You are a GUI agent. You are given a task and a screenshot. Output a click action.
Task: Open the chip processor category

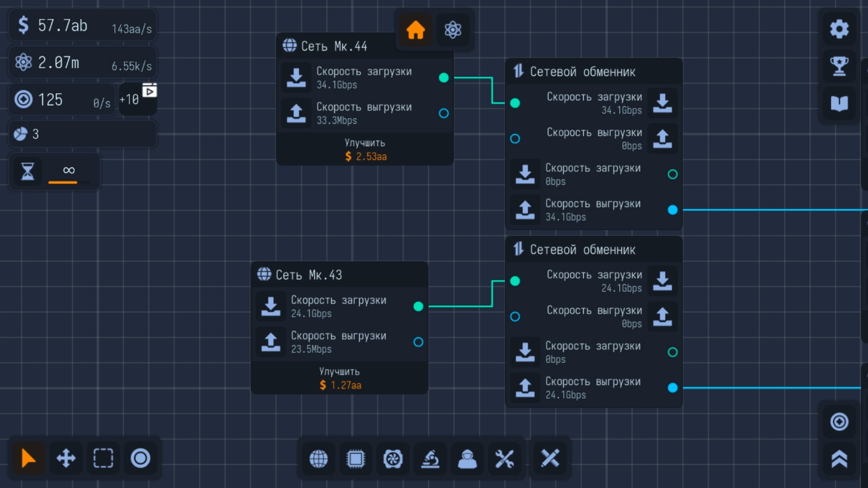(x=355, y=459)
